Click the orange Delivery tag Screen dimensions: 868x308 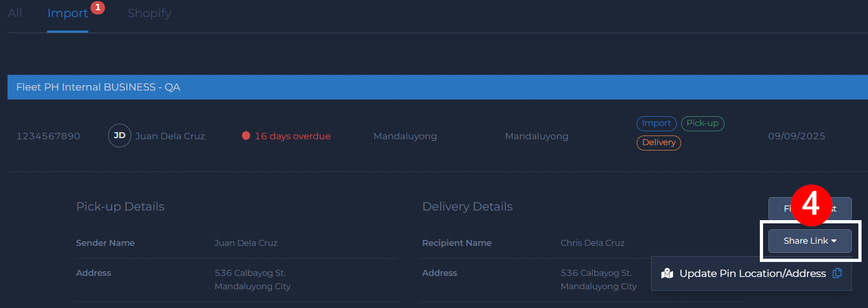click(659, 142)
